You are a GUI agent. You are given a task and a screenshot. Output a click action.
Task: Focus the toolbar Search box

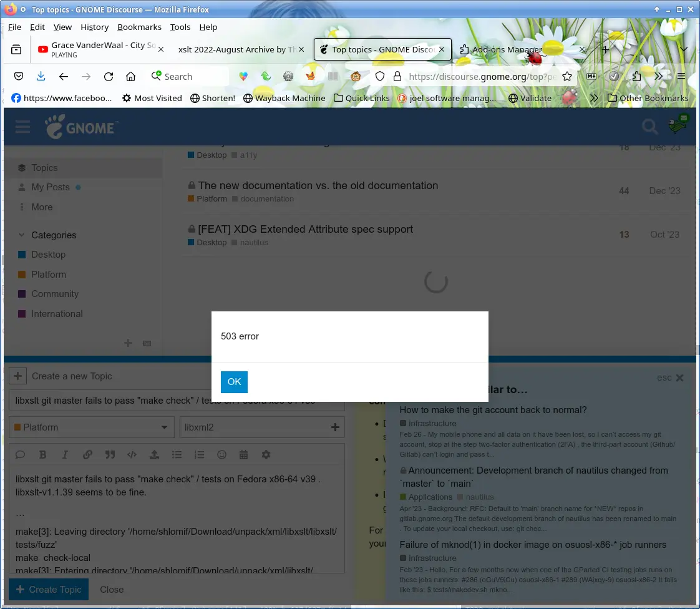[188, 76]
